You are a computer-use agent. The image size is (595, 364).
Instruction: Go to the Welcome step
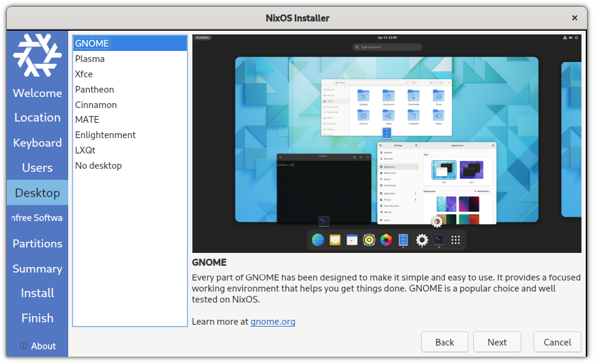(x=37, y=93)
